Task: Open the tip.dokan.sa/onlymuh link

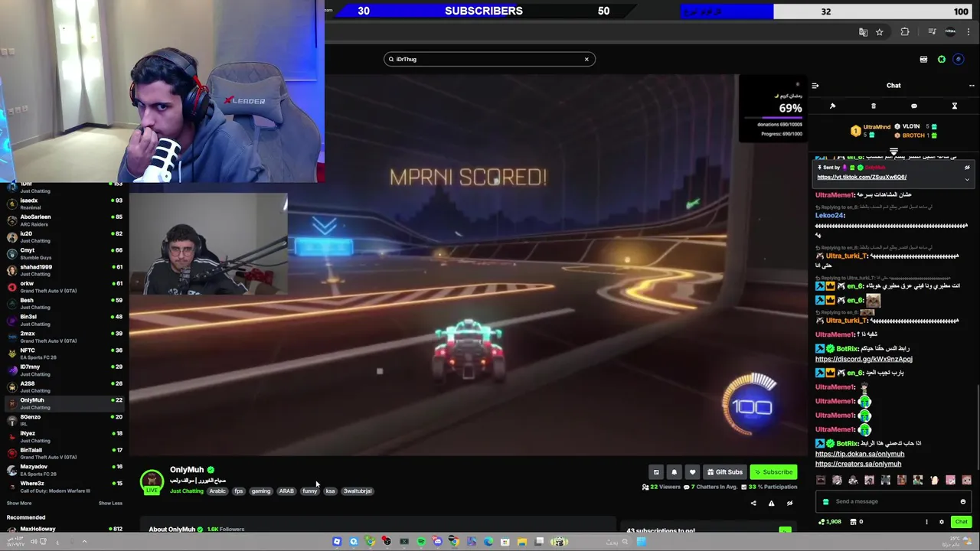Action: [x=860, y=454]
